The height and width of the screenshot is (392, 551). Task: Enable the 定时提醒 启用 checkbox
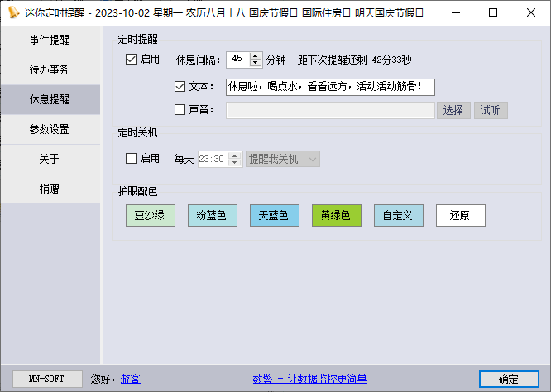[x=131, y=60]
